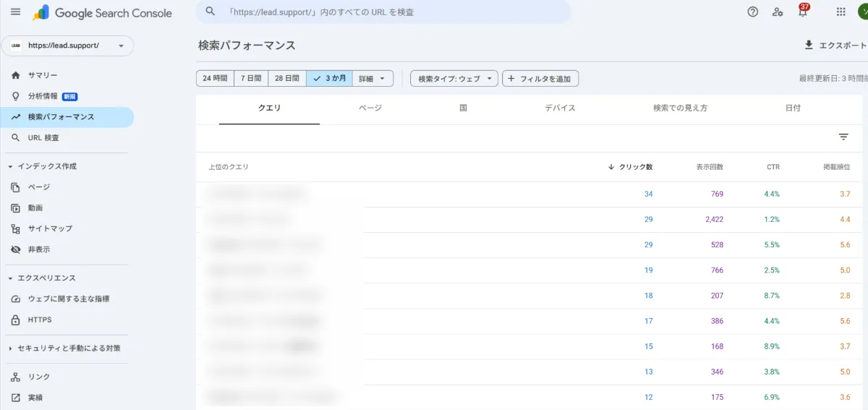Viewport: 868px width, 410px height.
Task: Click the padlock icon beside HTTPS
Action: [16, 320]
